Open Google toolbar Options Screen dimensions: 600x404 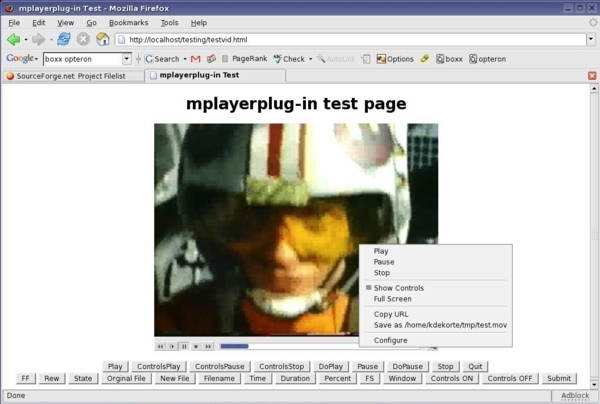pyautogui.click(x=395, y=59)
